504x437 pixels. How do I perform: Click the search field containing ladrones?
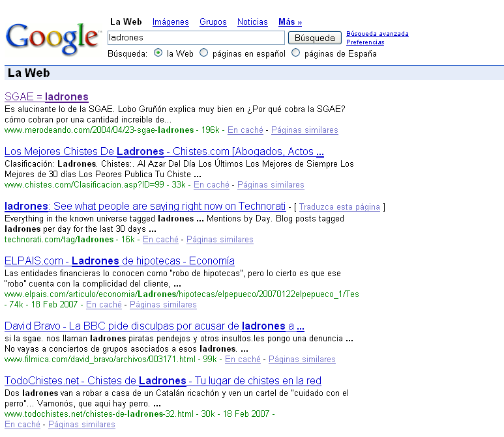pyautogui.click(x=196, y=38)
